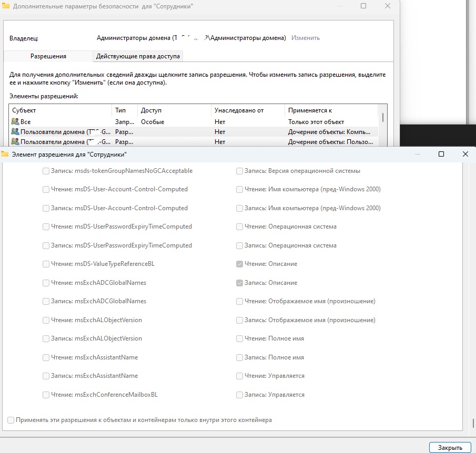The width and height of the screenshot is (476, 453).
Task: Click the folder icon in the "Элемент разрешения" title bar
Action: pos(5,155)
